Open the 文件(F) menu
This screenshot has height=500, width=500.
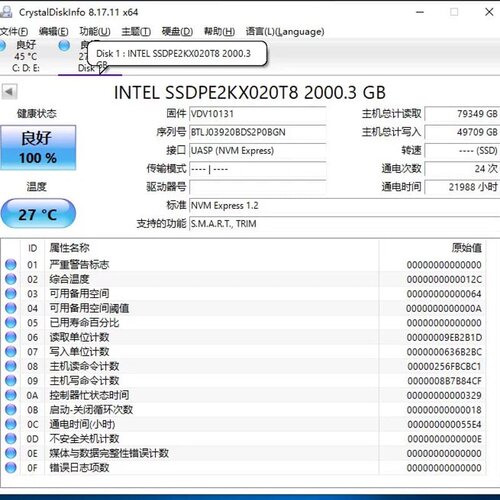pos(14,32)
